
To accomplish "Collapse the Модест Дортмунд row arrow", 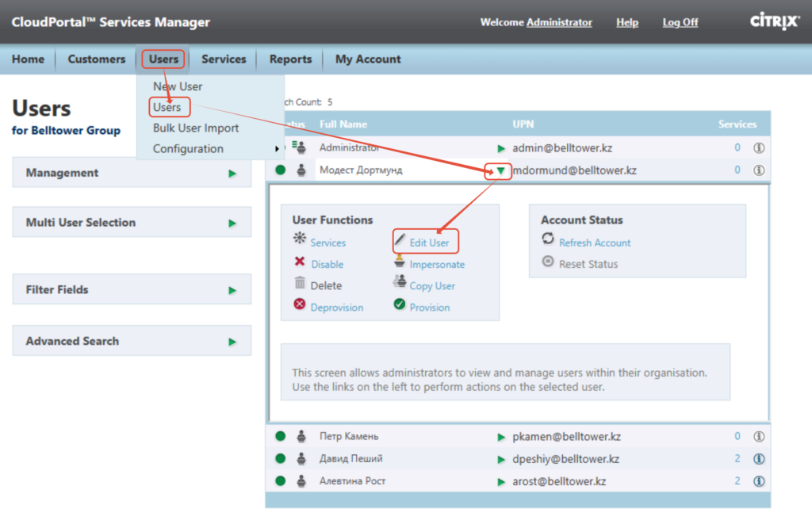I will (500, 170).
